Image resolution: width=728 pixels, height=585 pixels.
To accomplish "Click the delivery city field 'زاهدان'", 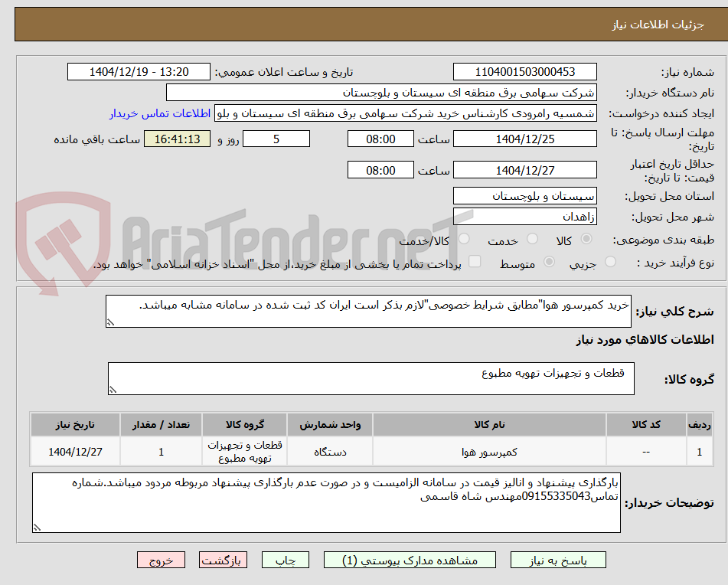I will pos(525,217).
